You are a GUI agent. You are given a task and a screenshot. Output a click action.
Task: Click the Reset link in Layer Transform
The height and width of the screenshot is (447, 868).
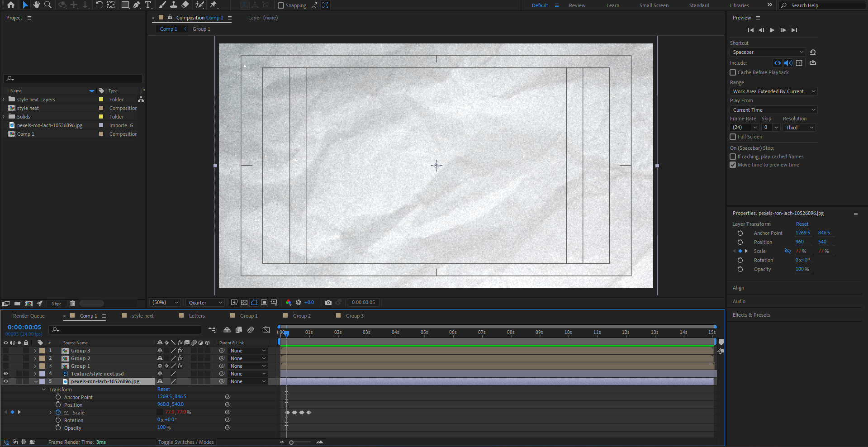point(802,224)
